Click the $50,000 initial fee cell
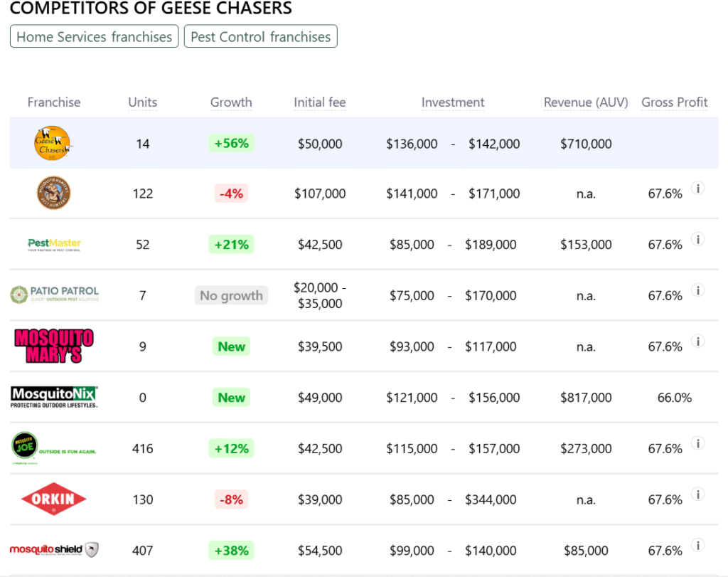This screenshot has height=577, width=728. [x=320, y=144]
